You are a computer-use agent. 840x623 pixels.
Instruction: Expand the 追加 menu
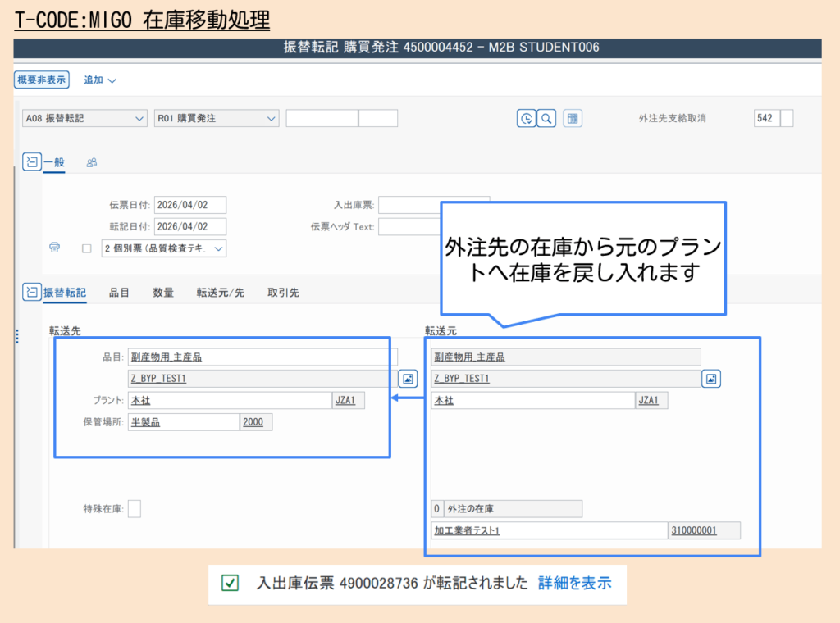click(x=95, y=80)
